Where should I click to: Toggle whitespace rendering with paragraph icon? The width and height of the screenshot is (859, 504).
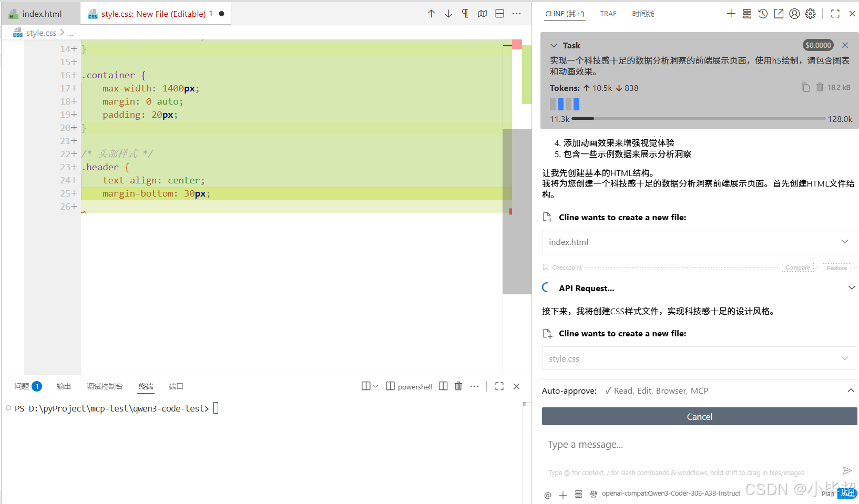[x=465, y=13]
